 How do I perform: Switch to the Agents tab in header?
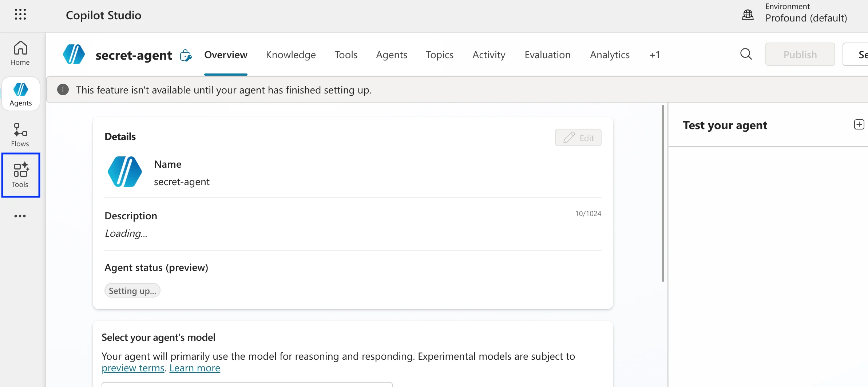tap(392, 55)
